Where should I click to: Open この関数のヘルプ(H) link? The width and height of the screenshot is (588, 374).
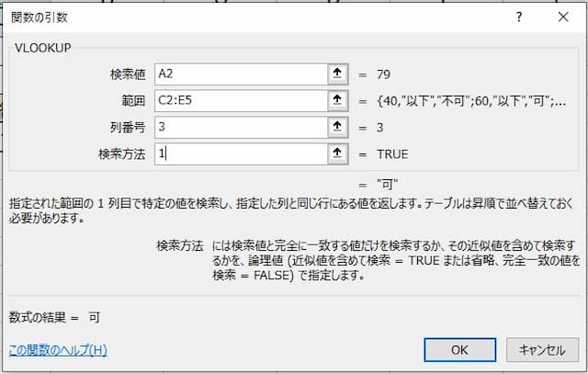[58, 350]
